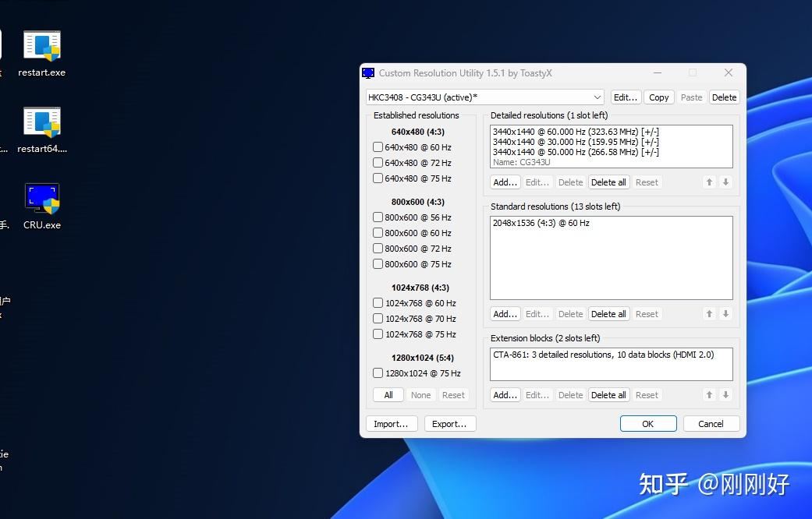Image resolution: width=812 pixels, height=519 pixels.
Task: Reset the extension blocks
Action: click(x=647, y=395)
